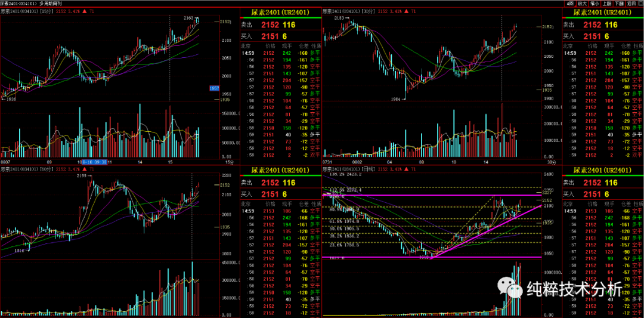Screen dimensions: 644x318
Task: Click the 1904 low label in 30分 chart
Action: point(395,98)
